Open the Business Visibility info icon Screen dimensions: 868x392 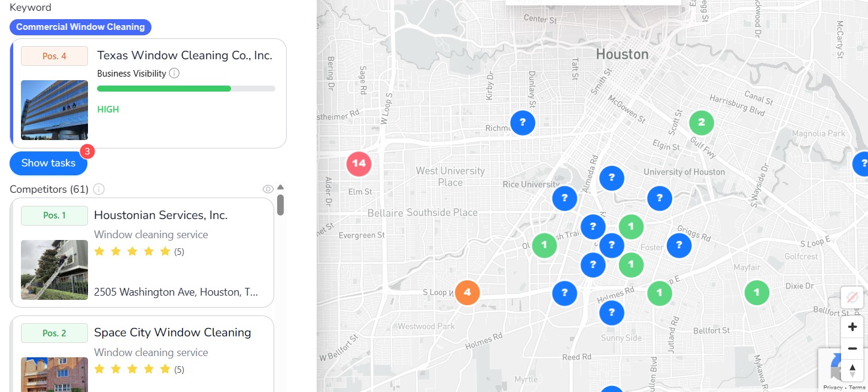tap(174, 73)
